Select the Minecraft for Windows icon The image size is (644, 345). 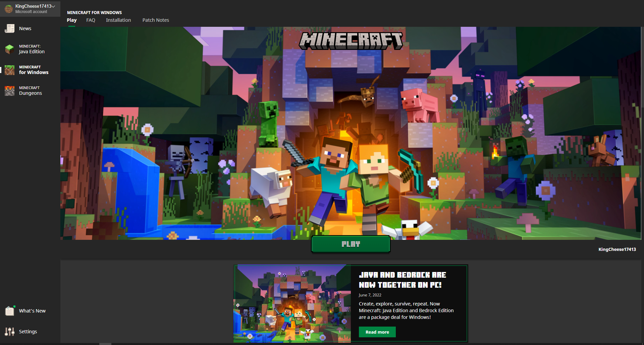9,70
